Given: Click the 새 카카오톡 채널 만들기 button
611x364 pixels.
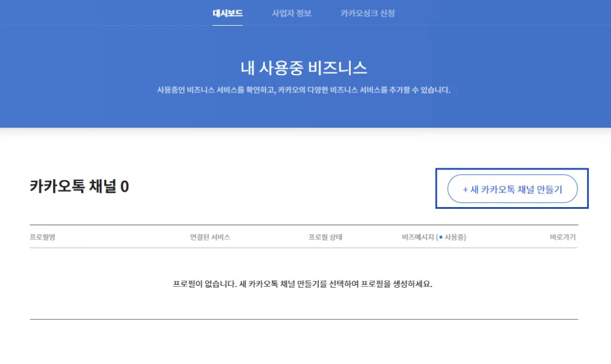Looking at the screenshot, I should pyautogui.click(x=513, y=189).
